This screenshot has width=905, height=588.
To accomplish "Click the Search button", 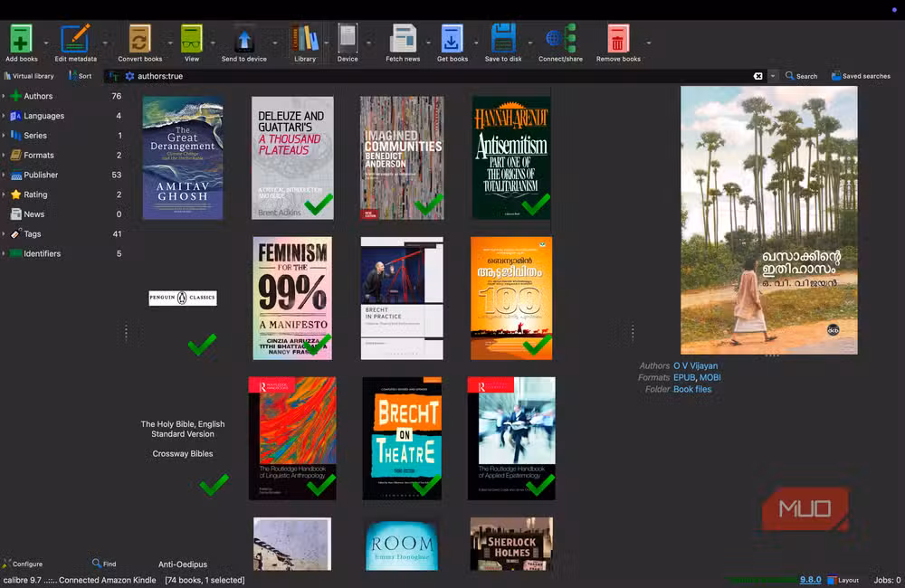I will [x=801, y=76].
